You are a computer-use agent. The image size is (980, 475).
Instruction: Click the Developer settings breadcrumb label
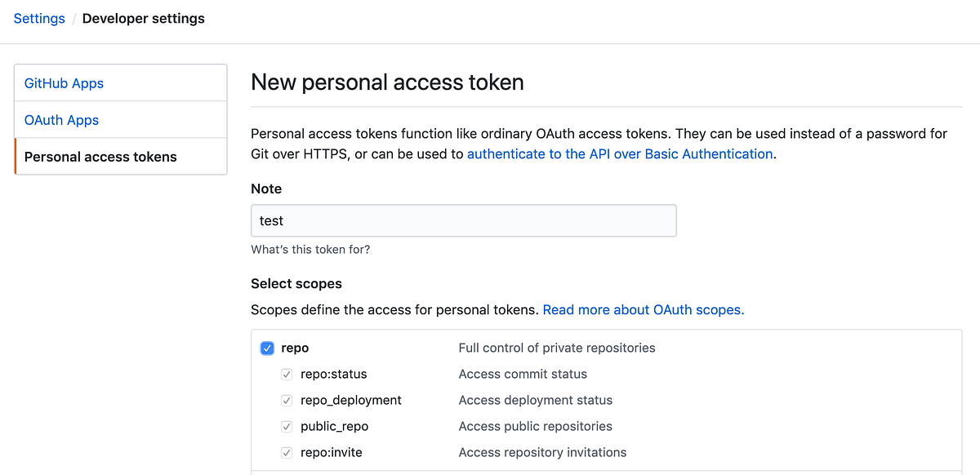click(x=143, y=18)
